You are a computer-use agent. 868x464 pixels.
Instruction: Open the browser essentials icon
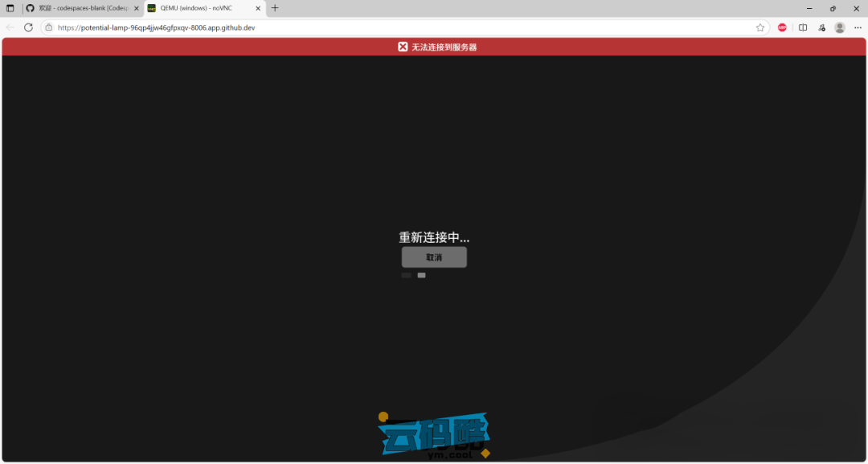(x=821, y=27)
